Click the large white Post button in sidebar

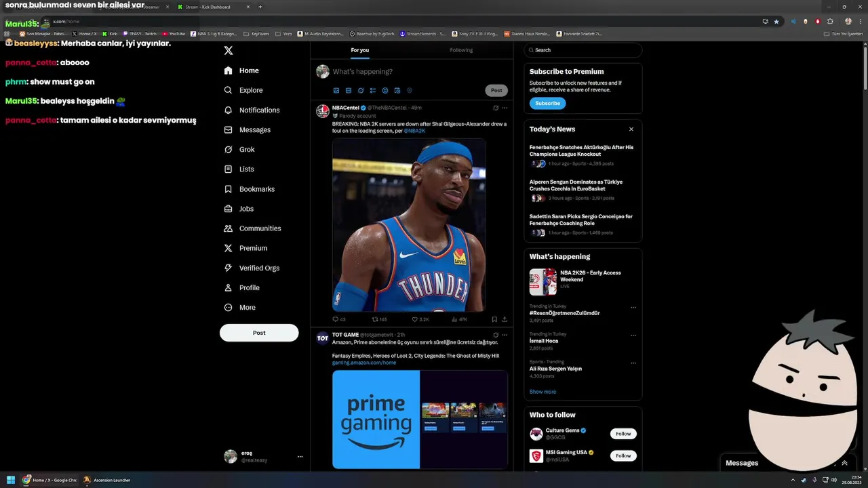pyautogui.click(x=259, y=333)
